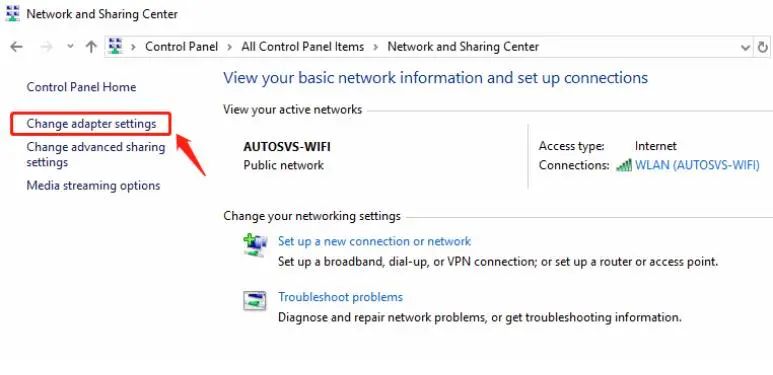Click the Set up new connection icon
The width and height of the screenshot is (773, 375).
[255, 245]
